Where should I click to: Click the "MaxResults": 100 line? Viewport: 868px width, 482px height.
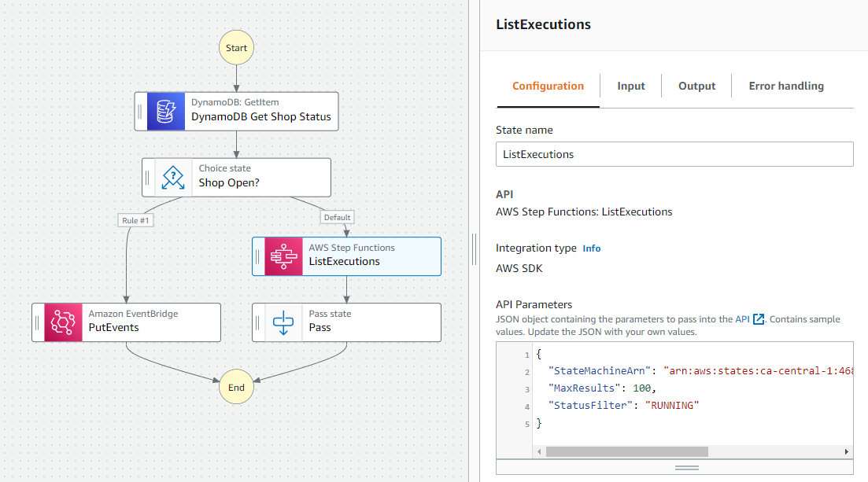602,388
